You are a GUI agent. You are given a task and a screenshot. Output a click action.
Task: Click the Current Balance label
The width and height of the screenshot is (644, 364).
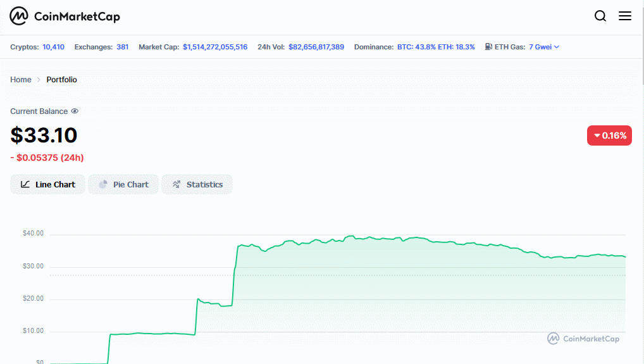click(39, 111)
